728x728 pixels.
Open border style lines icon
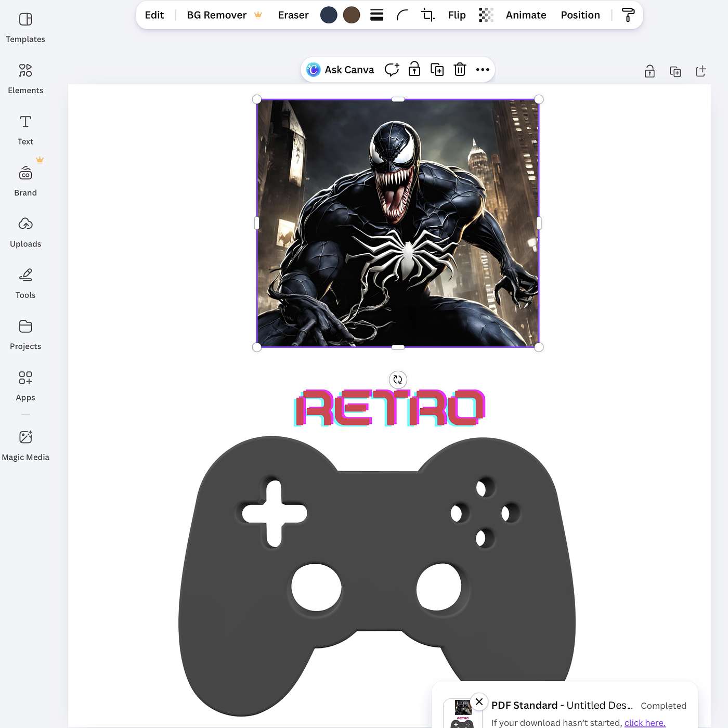(376, 15)
